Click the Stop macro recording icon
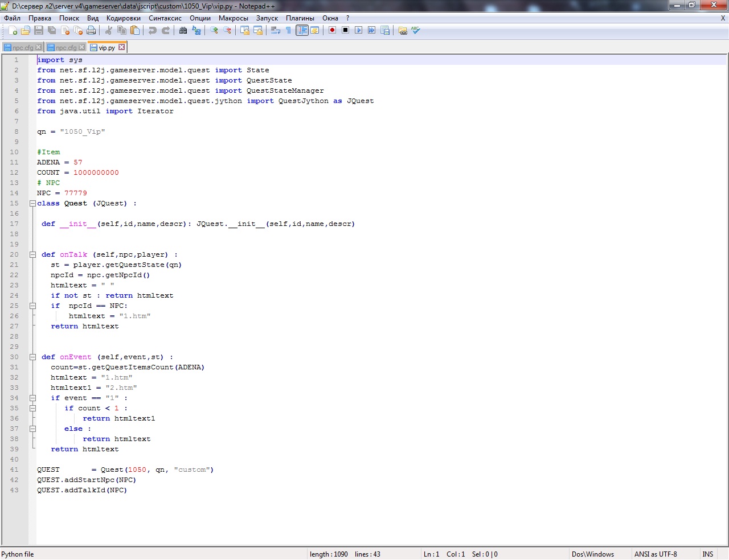Screen dimensions: 729x560 tap(345, 30)
